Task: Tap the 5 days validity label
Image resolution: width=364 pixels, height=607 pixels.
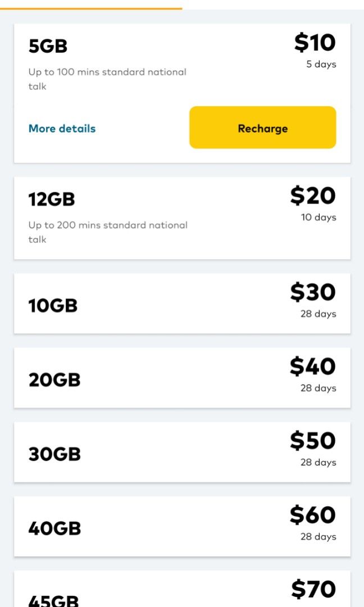Action: pos(321,64)
